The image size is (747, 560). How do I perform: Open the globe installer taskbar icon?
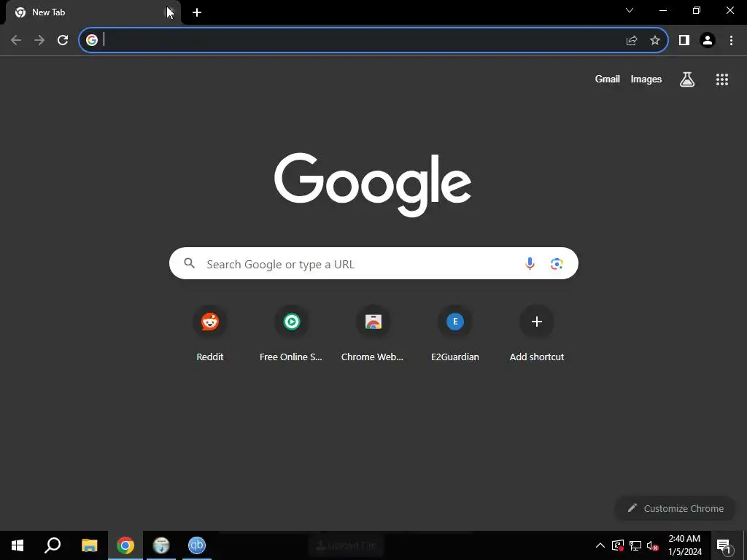(161, 545)
